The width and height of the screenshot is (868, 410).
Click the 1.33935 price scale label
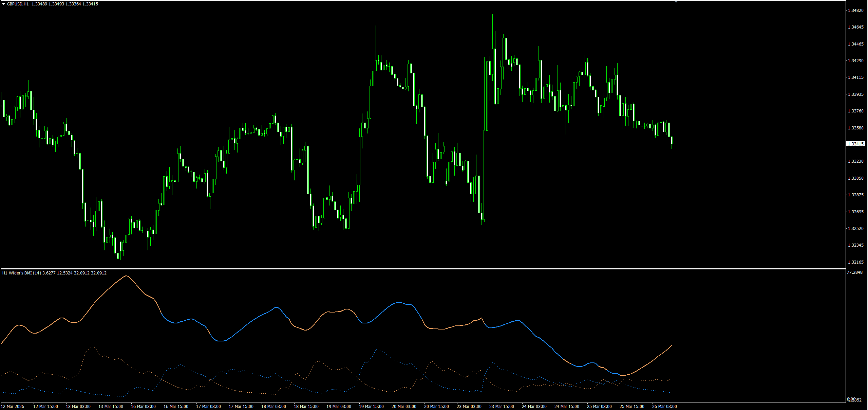point(855,94)
